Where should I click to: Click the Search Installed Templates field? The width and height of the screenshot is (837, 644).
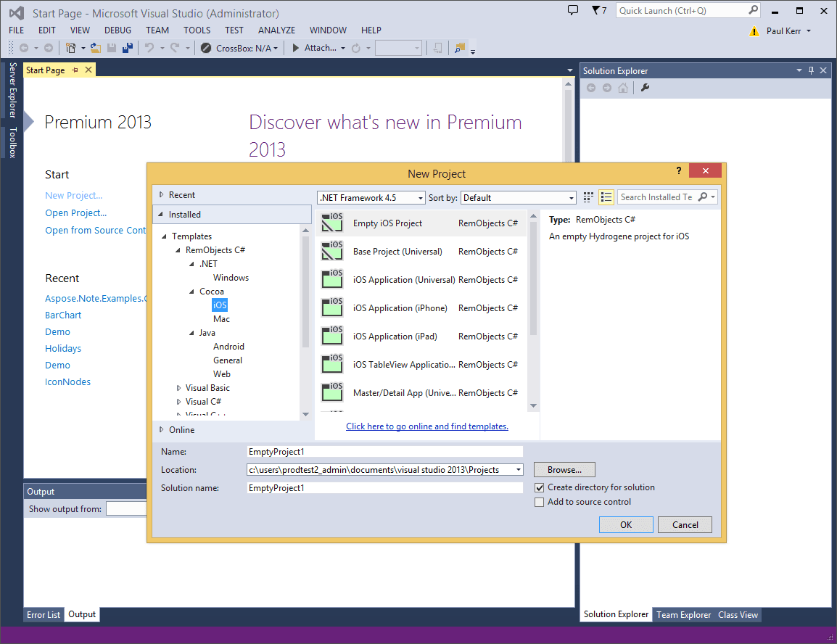(x=656, y=197)
